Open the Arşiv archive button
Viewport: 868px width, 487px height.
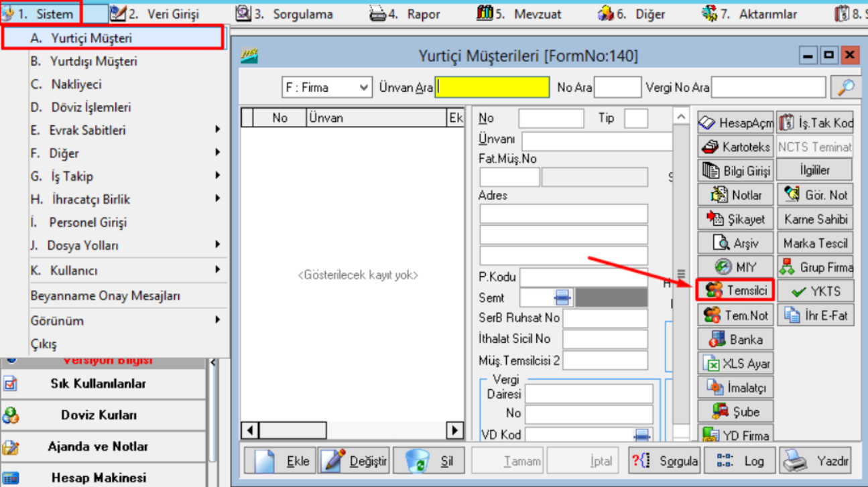[735, 243]
